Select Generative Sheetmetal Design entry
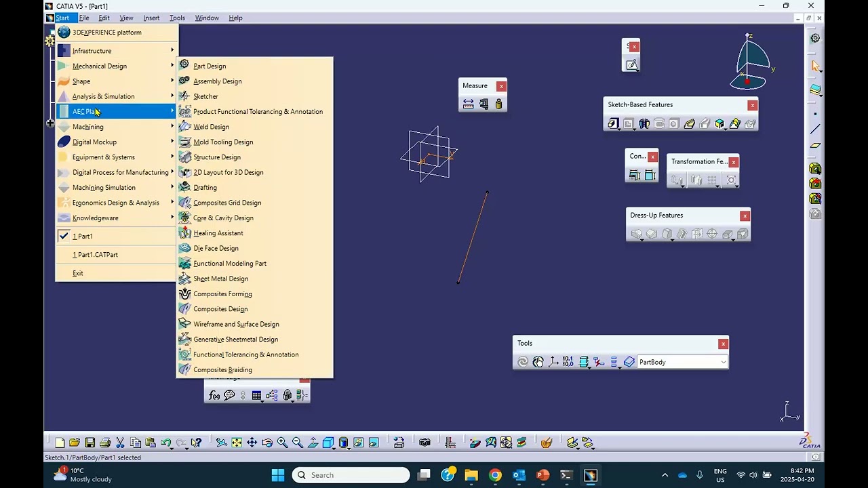This screenshot has width=868, height=488. tap(254, 339)
